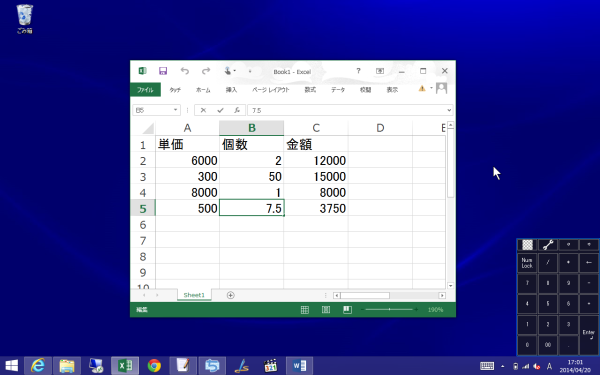Viewport: 600px width, 375px height.
Task: Tap the 7 key on numpad
Action: [x=527, y=283]
